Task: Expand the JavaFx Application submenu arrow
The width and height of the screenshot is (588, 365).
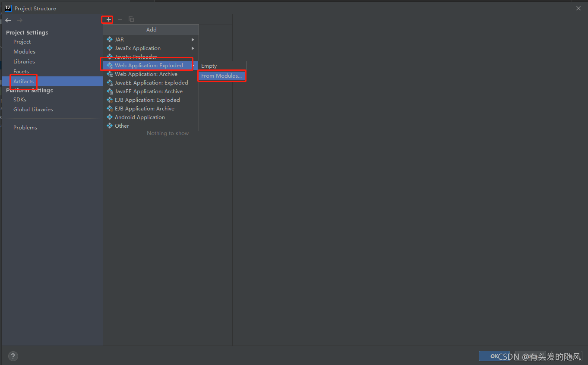Action: point(193,48)
